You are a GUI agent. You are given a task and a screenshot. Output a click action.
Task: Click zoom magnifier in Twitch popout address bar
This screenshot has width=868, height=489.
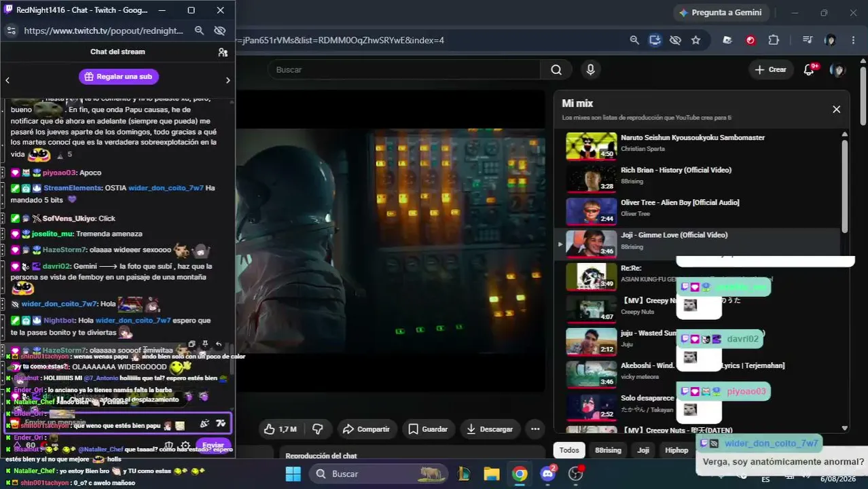(x=199, y=31)
